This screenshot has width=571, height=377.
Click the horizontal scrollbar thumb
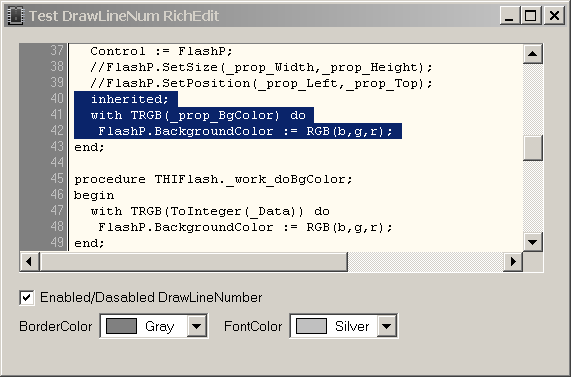tap(194, 261)
